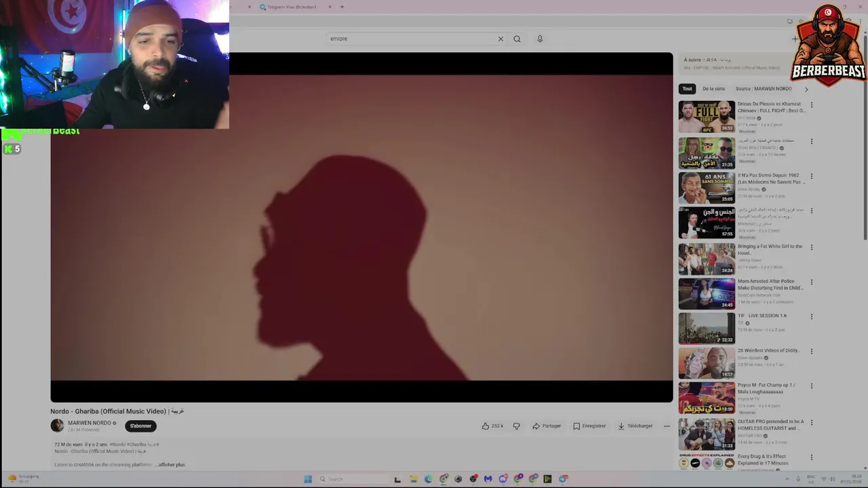Open Dricus Du Plessis vs Khamzat thumbnail
Image resolution: width=868 pixels, height=488 pixels.
(707, 117)
